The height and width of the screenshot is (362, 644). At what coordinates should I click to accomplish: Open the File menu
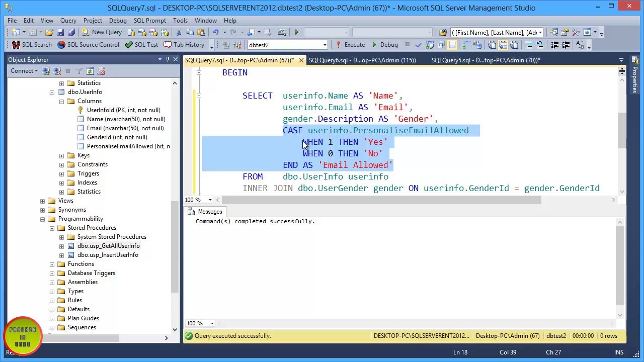[12, 21]
